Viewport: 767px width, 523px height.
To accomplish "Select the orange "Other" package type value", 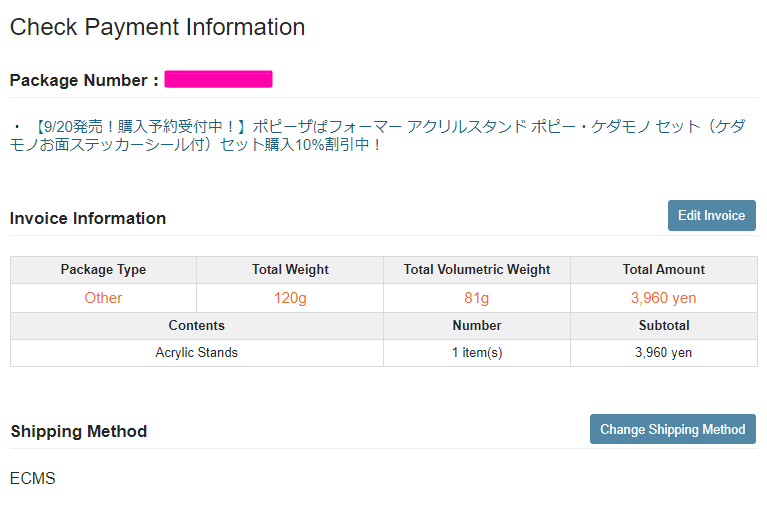I will pos(103,298).
